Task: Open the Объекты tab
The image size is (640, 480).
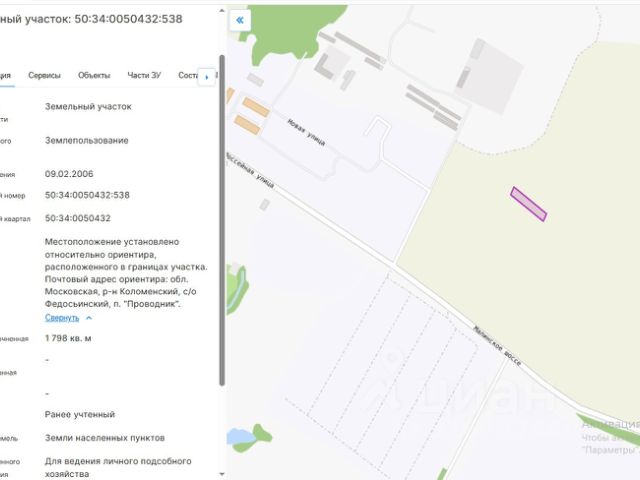Action: 94,76
